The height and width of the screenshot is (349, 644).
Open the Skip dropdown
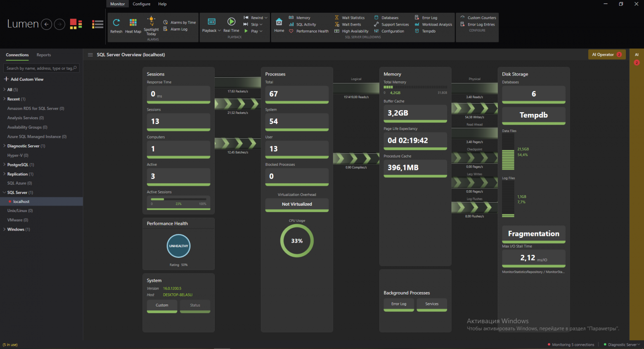coord(253,24)
